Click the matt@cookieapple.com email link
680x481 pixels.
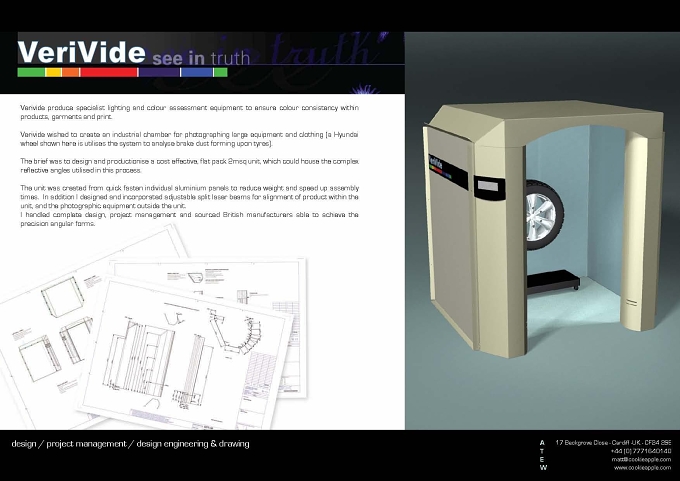click(641, 459)
